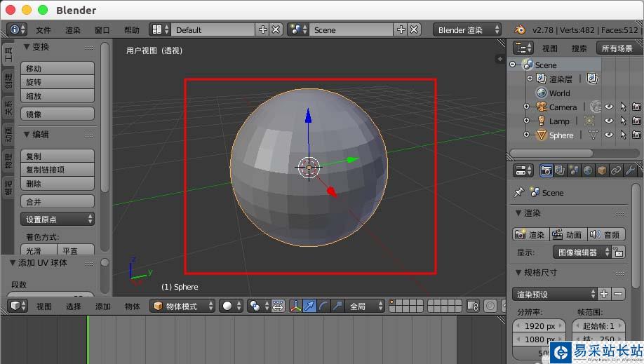Open the 物体模式 object mode dropdown
Viewport: 644px width, 364px height.
182,306
